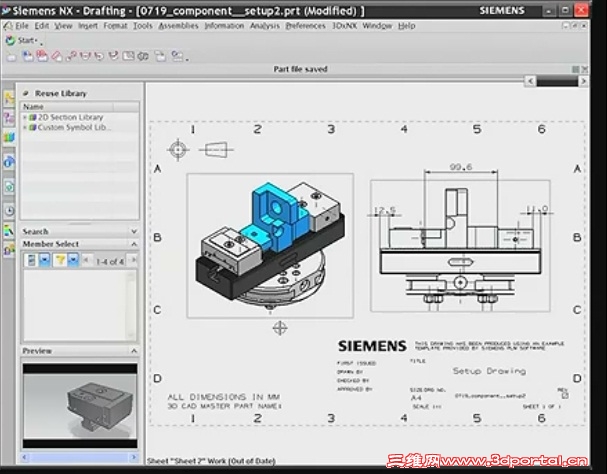Open the File menu
The width and height of the screenshot is (607, 474).
pos(22,26)
